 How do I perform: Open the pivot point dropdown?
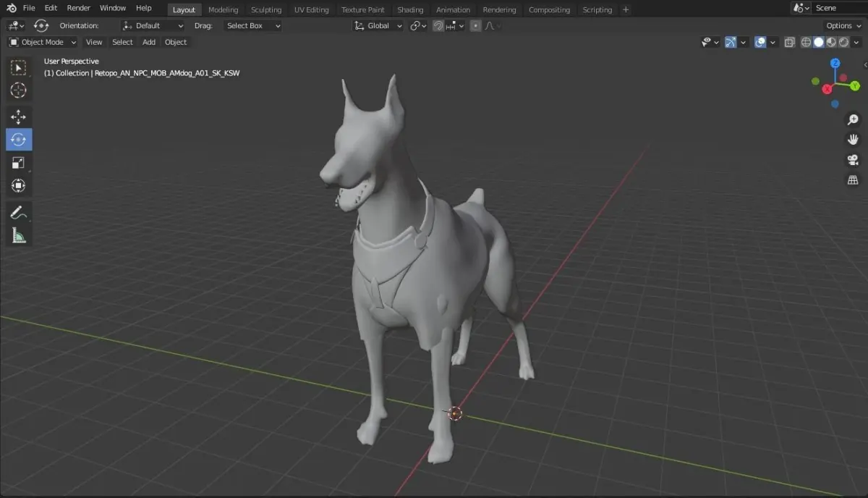419,25
